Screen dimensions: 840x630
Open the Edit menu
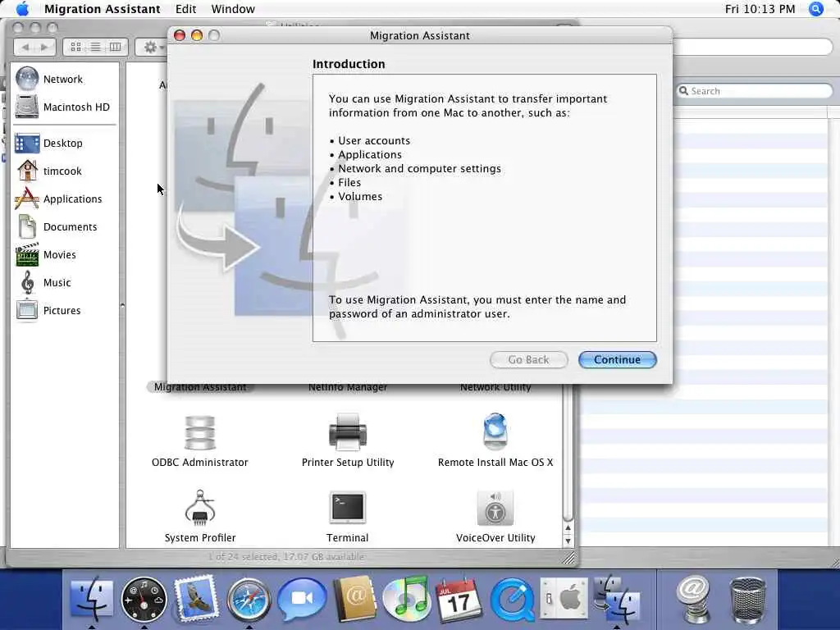click(x=185, y=8)
